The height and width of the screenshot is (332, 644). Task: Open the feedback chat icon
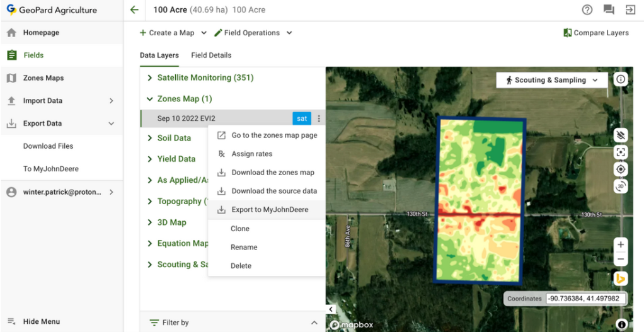tap(609, 10)
